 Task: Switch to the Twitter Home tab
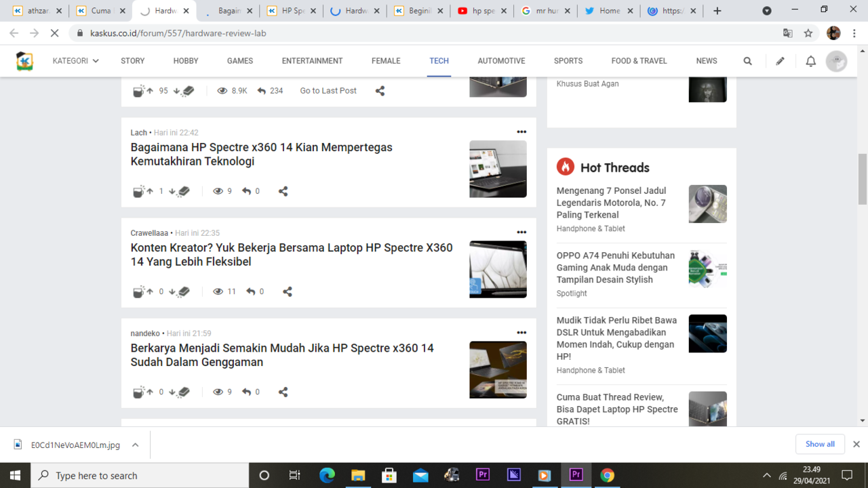608,11
